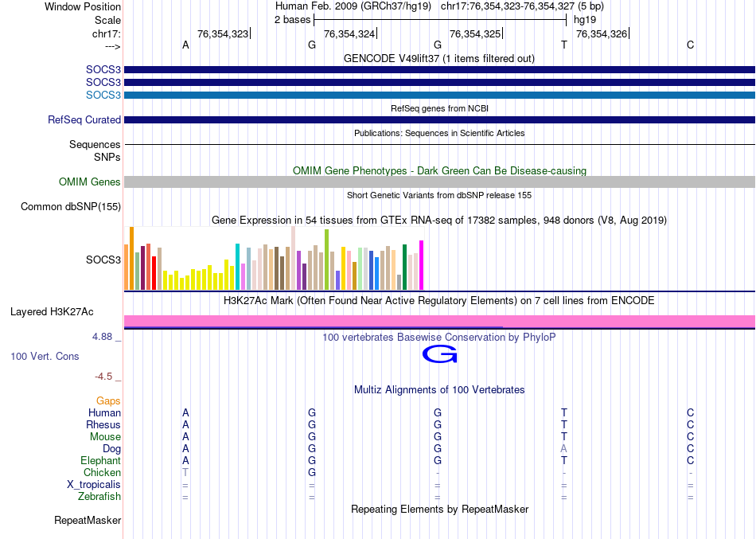Select the Layered H3K27Ac track label
This screenshot has width=756, height=539.
(52, 312)
